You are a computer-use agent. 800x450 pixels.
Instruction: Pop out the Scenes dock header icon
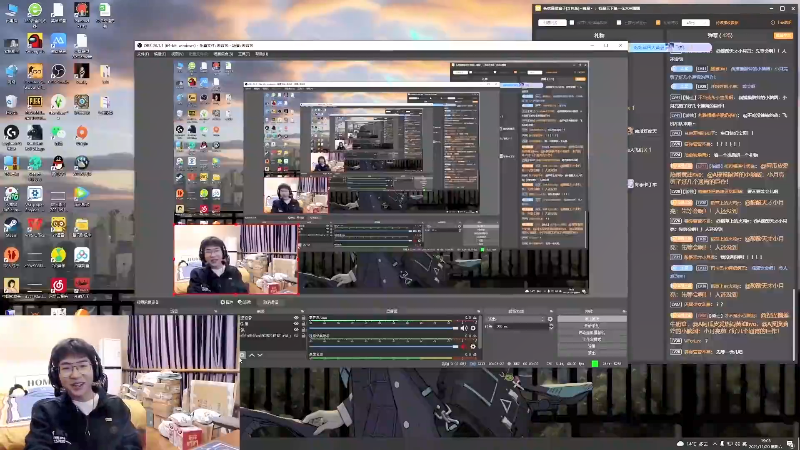click(x=216, y=311)
